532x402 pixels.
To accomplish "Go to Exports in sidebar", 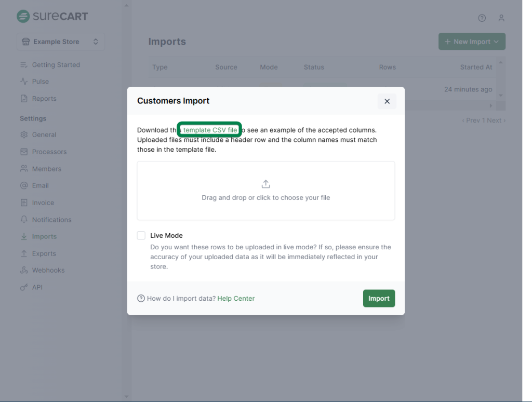I will [x=44, y=253].
